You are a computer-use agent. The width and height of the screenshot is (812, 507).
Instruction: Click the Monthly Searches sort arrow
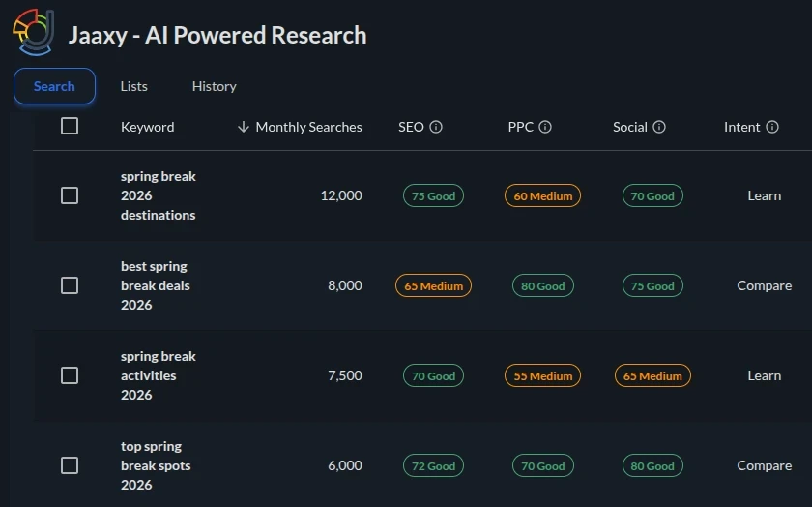point(244,127)
